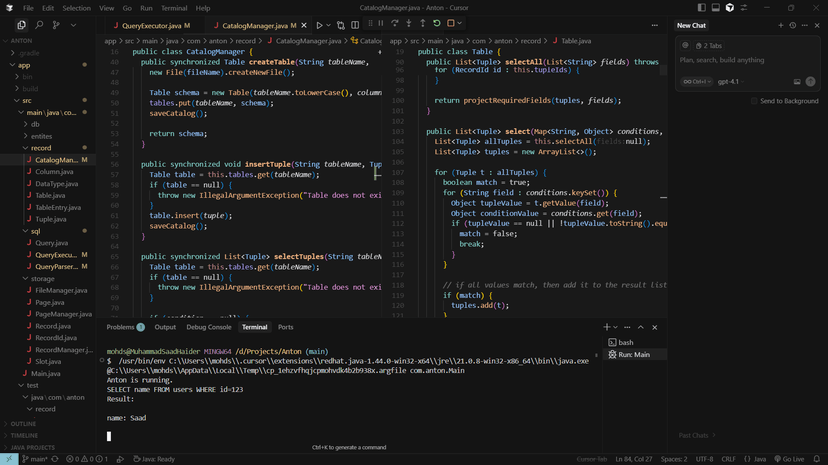Toggle the bottom panel layout icon
This screenshot has height=465, width=828.
click(x=715, y=8)
